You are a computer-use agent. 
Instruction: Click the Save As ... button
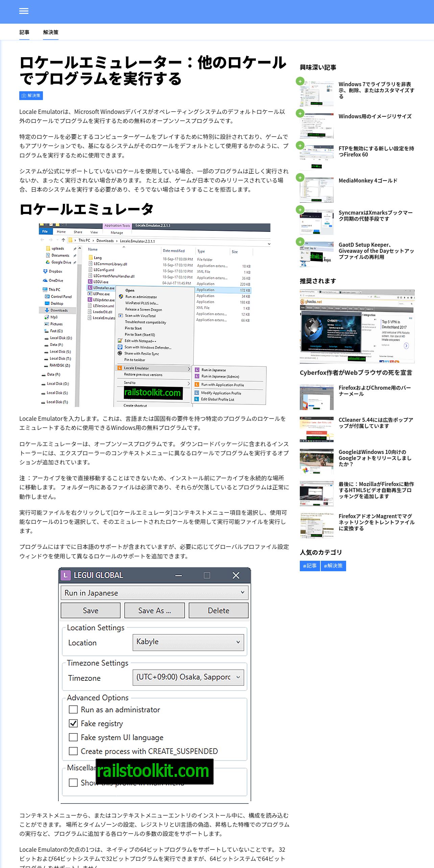pyautogui.click(x=154, y=610)
